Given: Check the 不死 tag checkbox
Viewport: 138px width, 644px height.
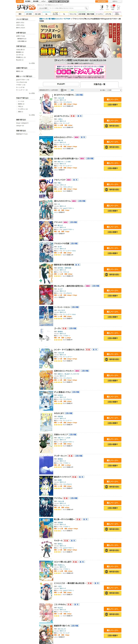Looking at the screenshot, I should (x=17, y=106).
